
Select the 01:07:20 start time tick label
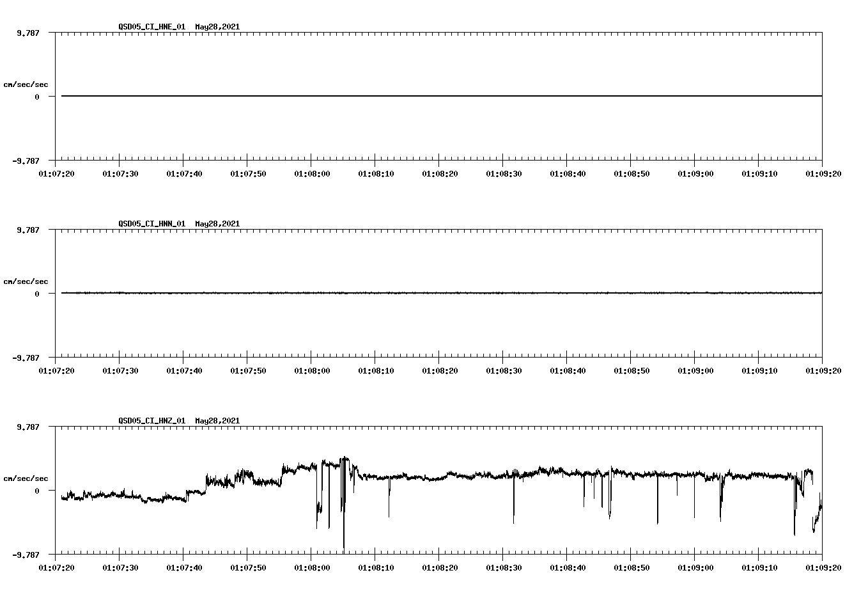point(57,172)
